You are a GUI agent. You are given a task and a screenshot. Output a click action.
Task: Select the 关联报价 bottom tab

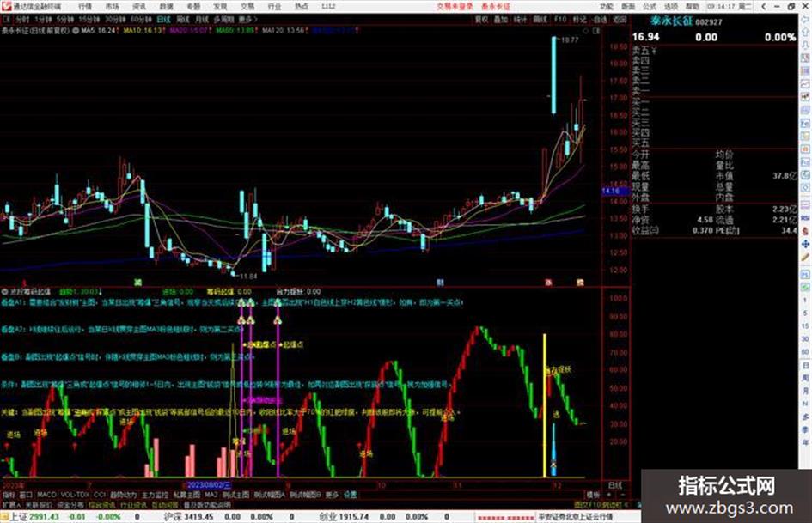click(39, 504)
